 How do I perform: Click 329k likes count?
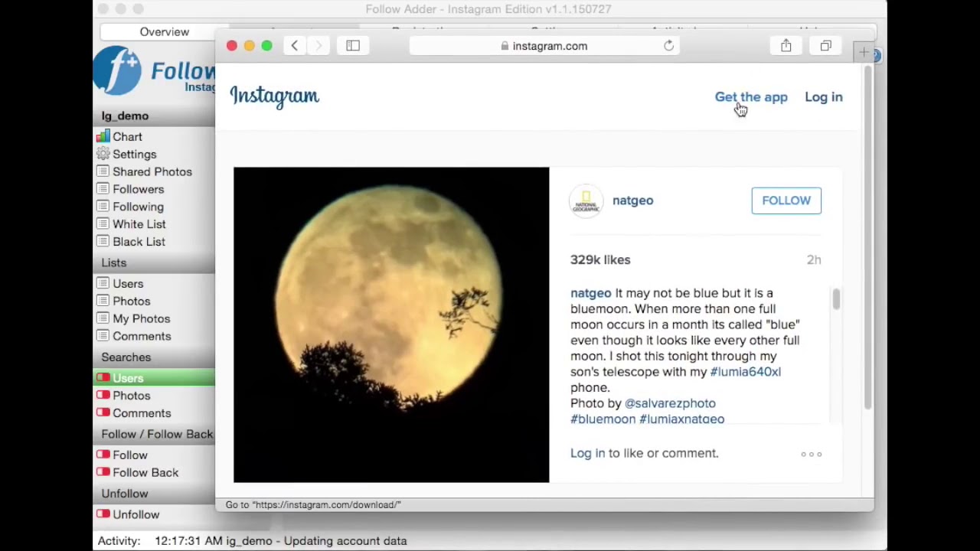[x=600, y=260]
